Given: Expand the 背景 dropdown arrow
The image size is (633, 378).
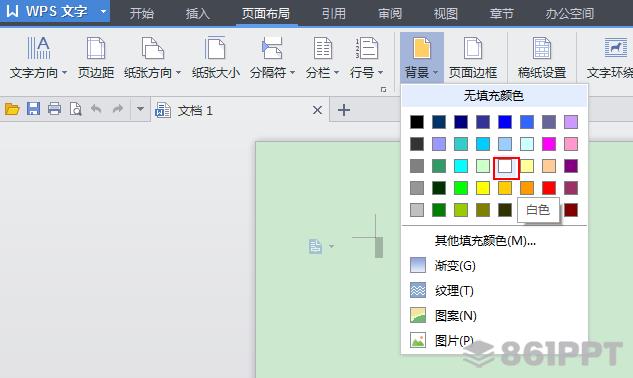Looking at the screenshot, I should (435, 73).
